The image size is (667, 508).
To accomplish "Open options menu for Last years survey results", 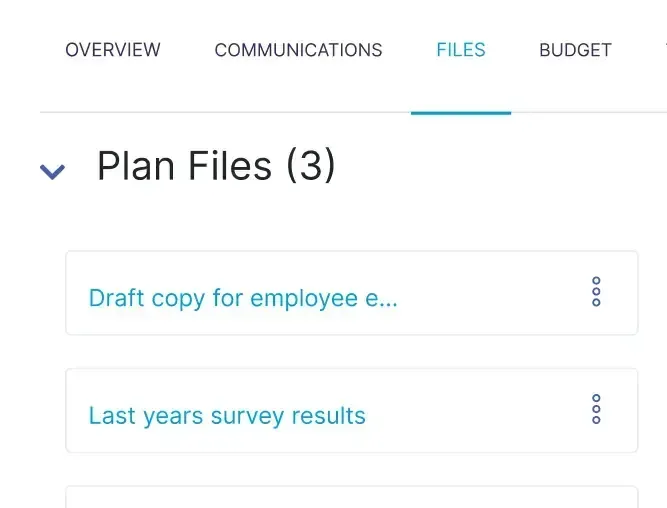I will (x=596, y=409).
